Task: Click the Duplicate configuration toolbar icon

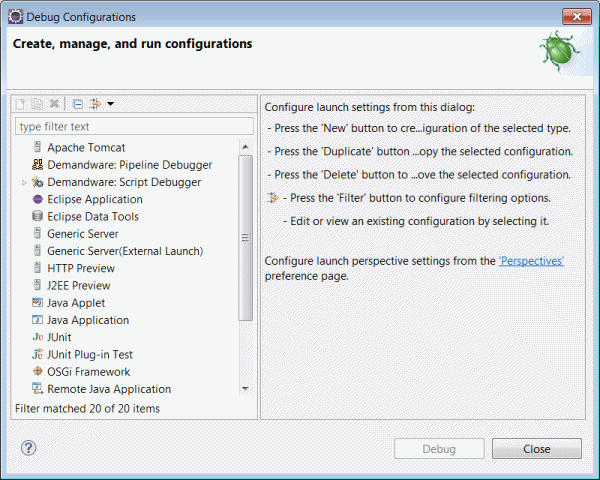Action: point(37,104)
